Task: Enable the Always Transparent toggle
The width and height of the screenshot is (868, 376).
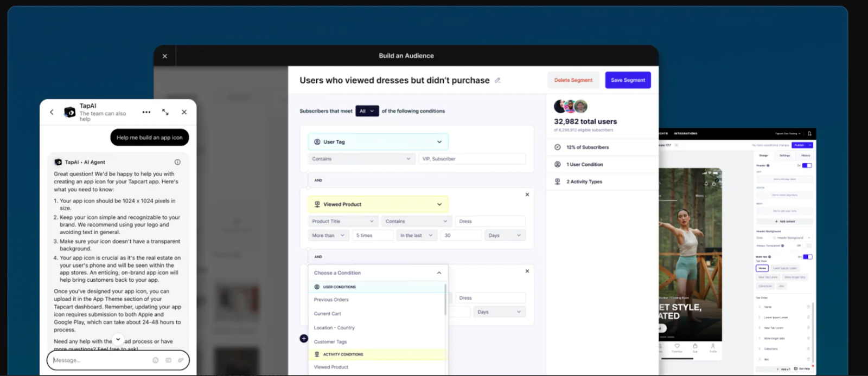Action: (807, 246)
